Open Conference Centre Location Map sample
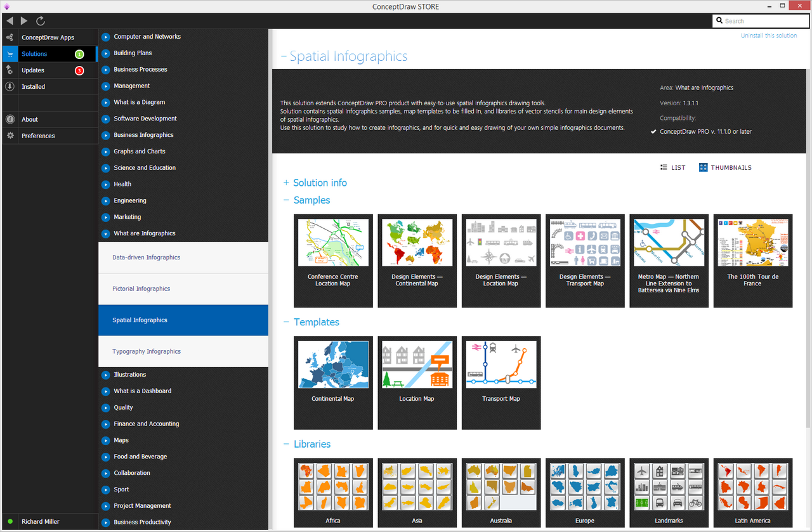The width and height of the screenshot is (812, 532). pos(333,261)
